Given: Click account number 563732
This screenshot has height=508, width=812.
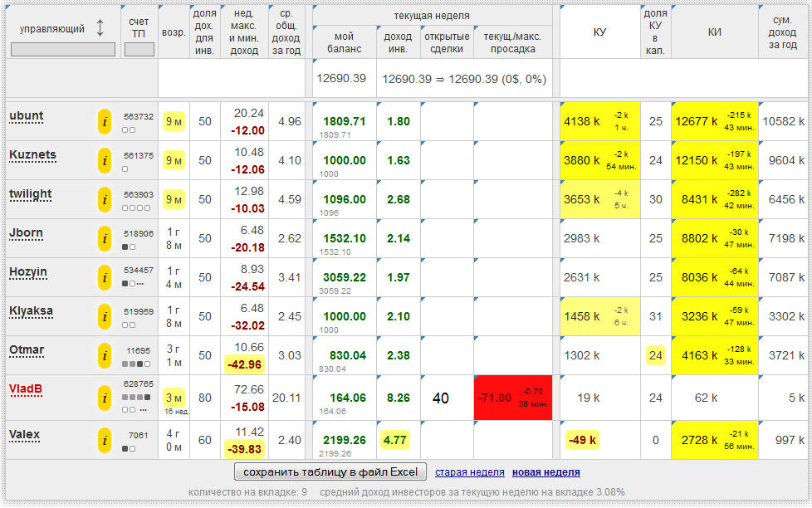Looking at the screenshot, I should [x=139, y=116].
